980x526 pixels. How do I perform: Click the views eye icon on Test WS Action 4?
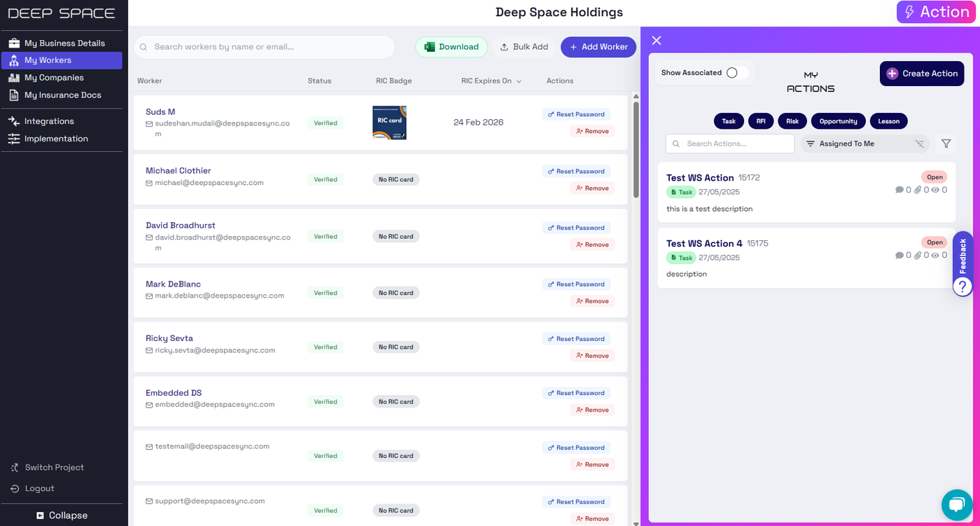tap(935, 256)
